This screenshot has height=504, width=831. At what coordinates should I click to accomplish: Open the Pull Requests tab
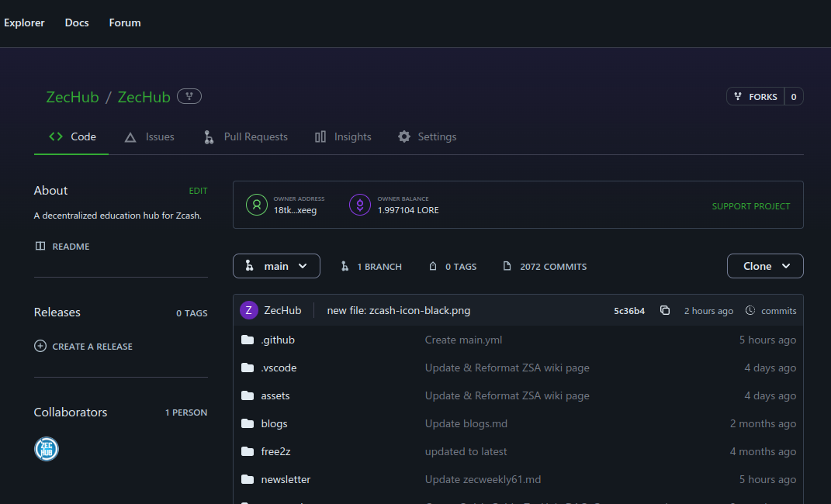[x=246, y=136]
